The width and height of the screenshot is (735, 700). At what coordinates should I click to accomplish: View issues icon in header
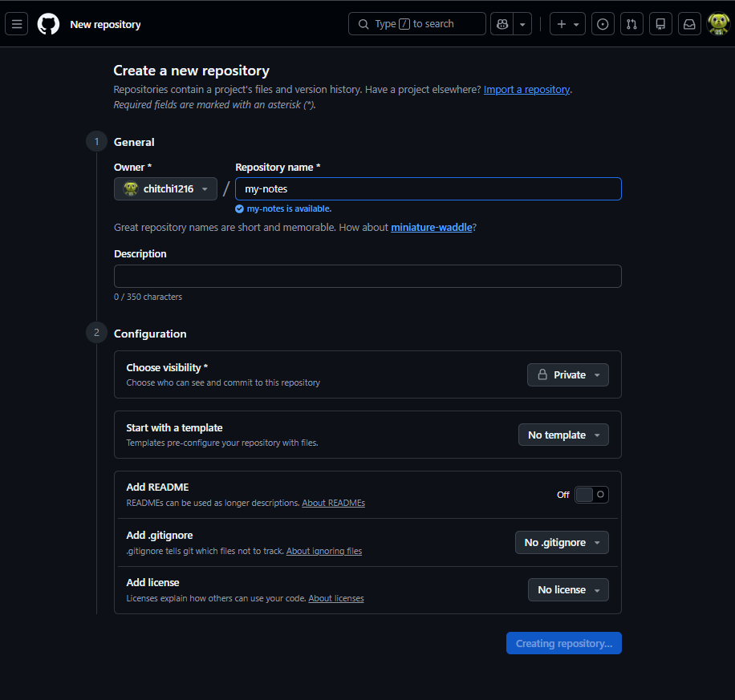tap(603, 24)
